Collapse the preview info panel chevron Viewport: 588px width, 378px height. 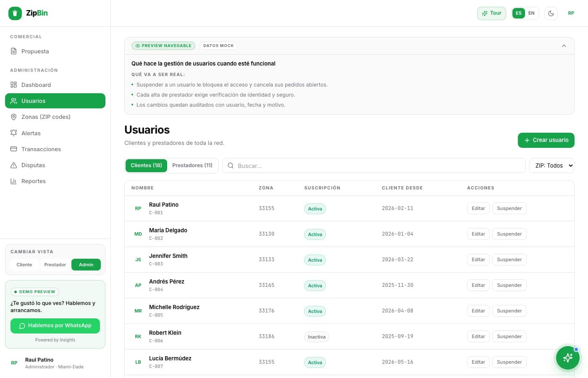[x=564, y=46]
